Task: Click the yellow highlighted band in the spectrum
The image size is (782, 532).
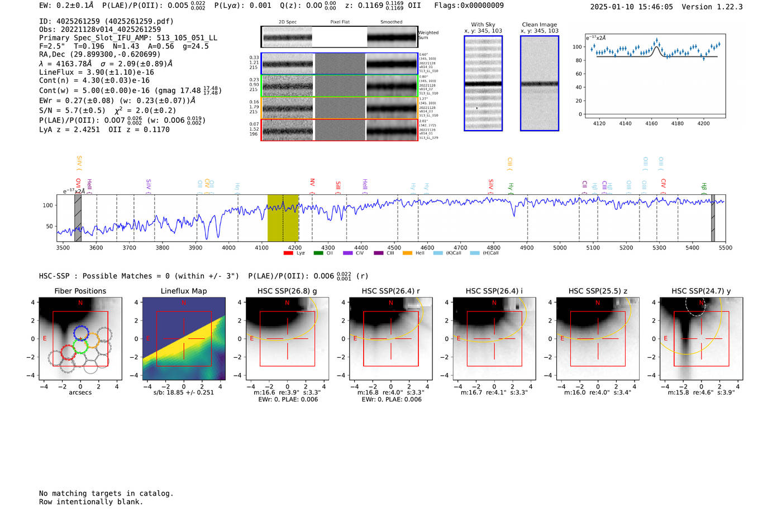Action: [x=283, y=218]
